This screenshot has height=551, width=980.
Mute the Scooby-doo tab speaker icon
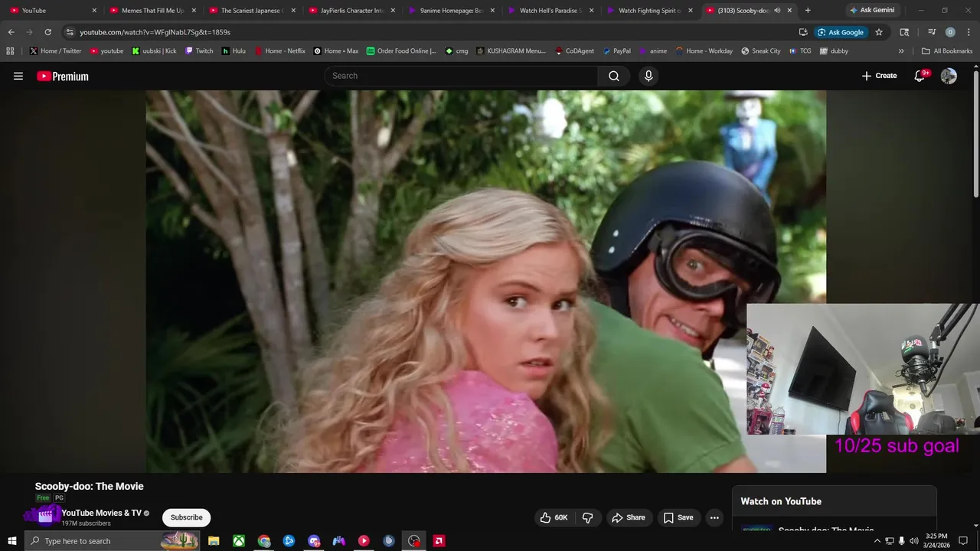(777, 11)
